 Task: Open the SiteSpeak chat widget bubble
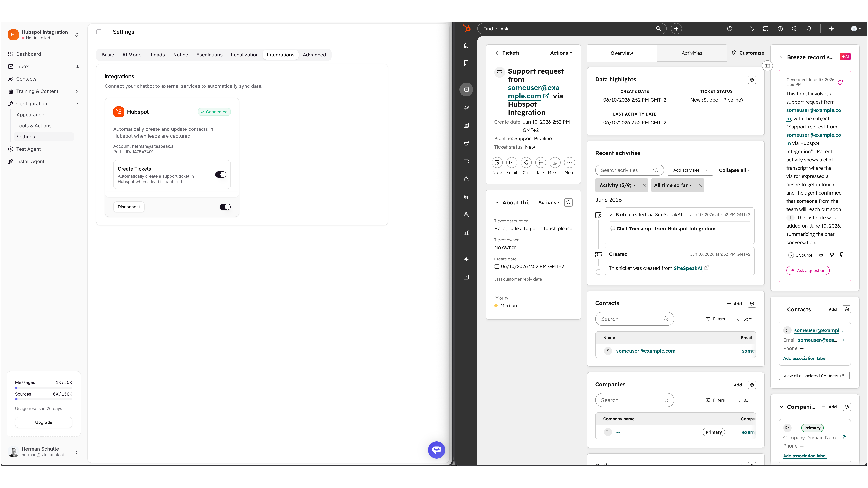[436, 450]
